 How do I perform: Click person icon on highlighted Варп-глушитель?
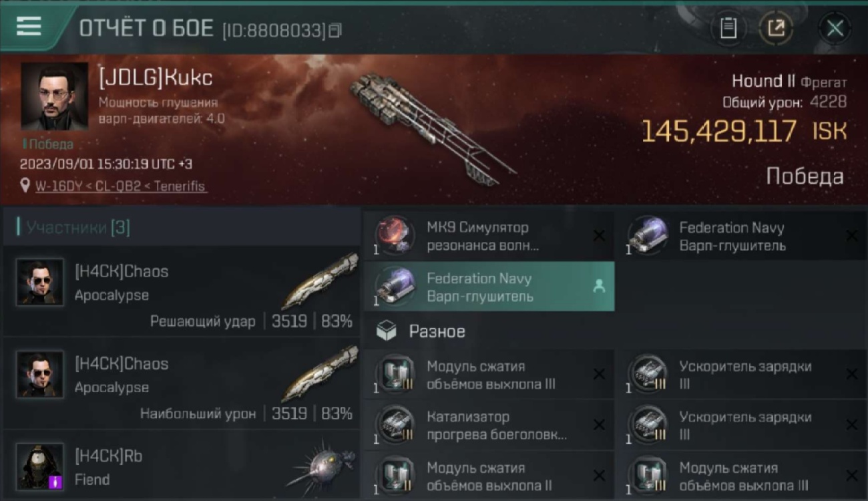click(599, 286)
